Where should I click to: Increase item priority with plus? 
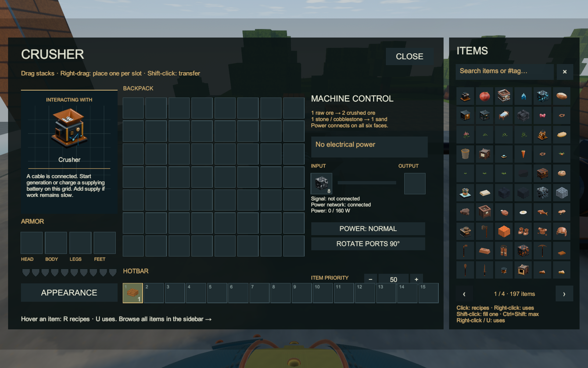pos(416,279)
